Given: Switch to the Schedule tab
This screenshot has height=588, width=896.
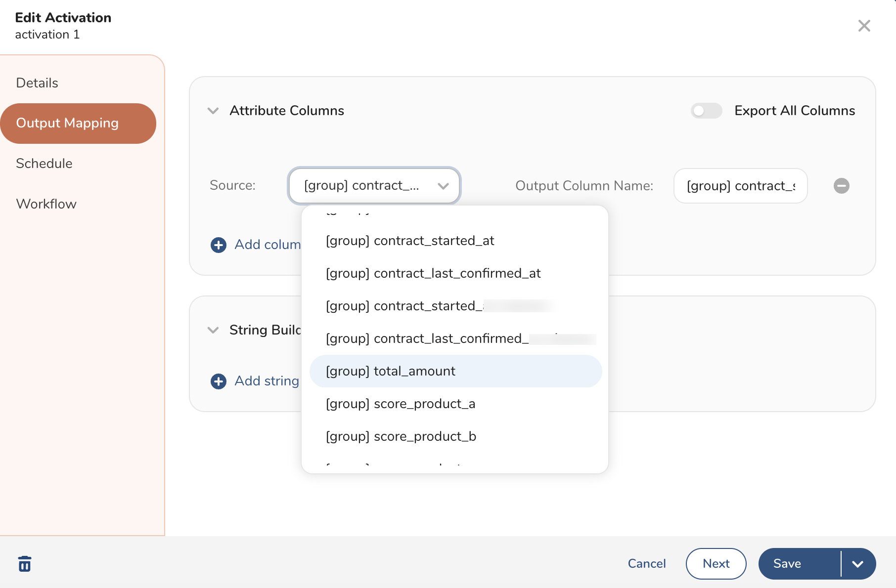Looking at the screenshot, I should point(44,164).
